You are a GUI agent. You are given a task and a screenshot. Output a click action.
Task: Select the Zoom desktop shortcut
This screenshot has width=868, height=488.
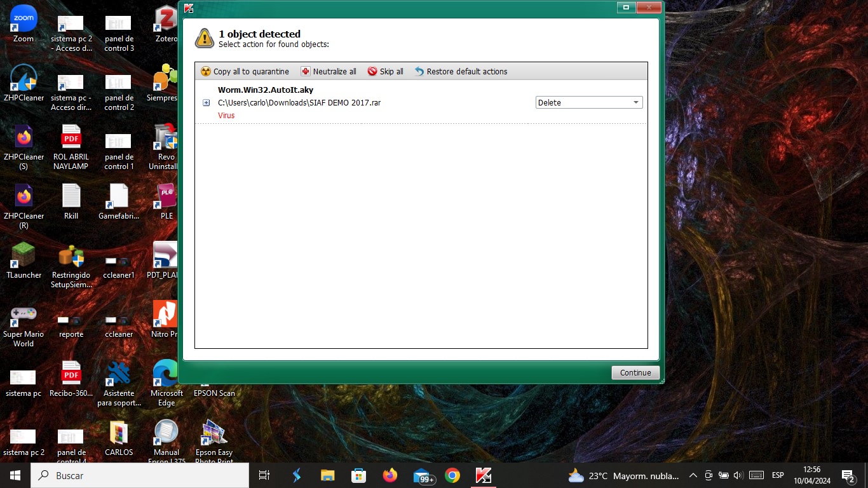pyautogui.click(x=24, y=24)
